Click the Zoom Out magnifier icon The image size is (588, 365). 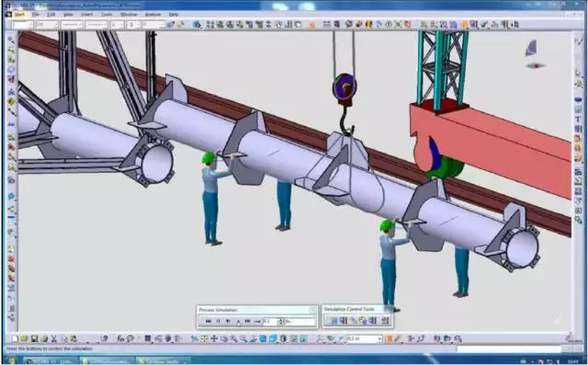pos(243,338)
